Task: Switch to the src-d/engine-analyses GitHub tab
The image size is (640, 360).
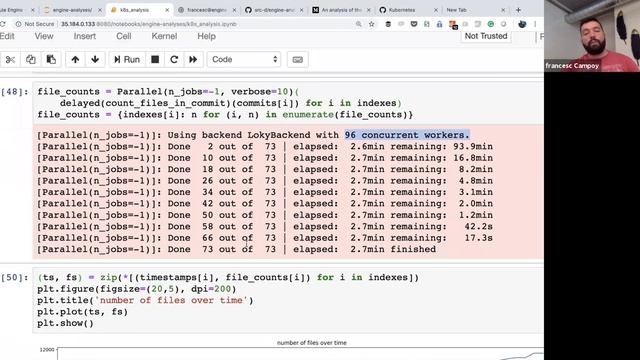Action: click(x=273, y=10)
